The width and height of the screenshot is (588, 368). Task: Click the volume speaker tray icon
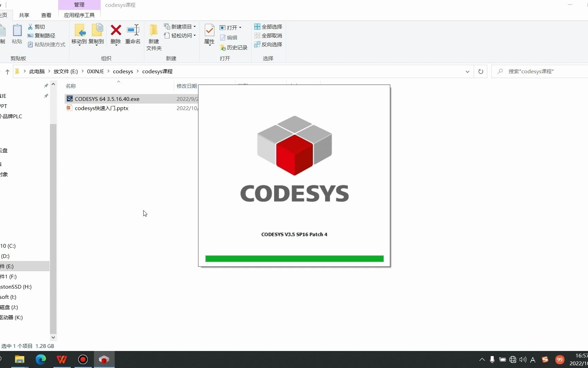(x=523, y=359)
